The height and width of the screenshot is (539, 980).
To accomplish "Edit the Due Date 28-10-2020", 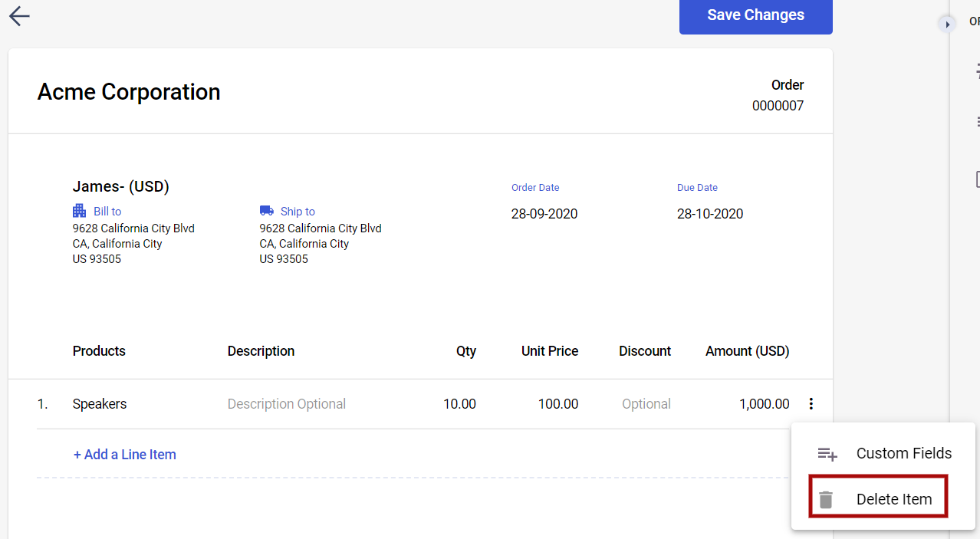I will [710, 214].
